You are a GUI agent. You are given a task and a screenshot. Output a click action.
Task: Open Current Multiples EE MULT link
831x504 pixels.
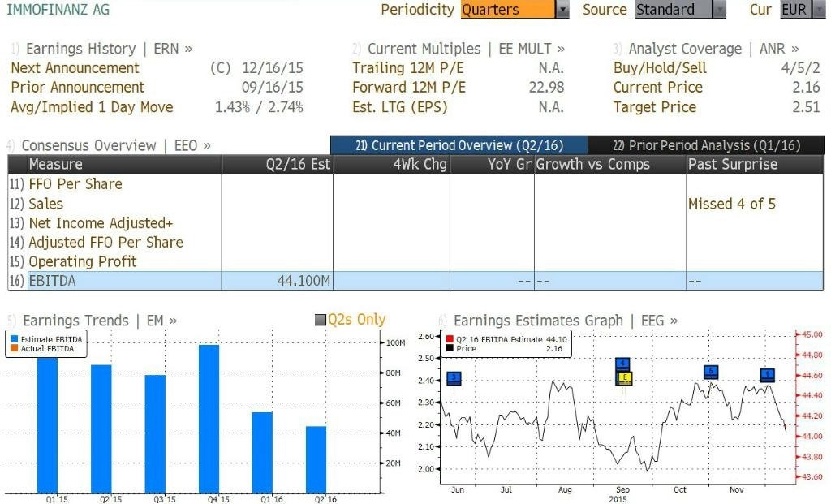(466, 49)
